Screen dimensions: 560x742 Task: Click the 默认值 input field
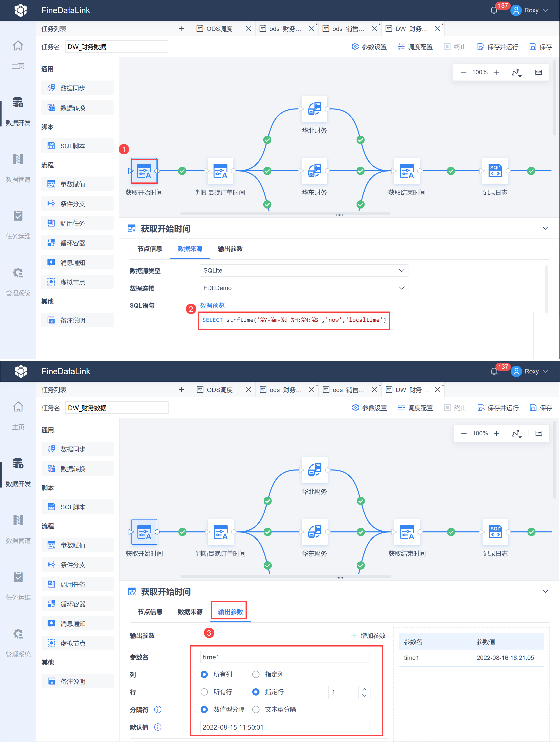pos(285,727)
